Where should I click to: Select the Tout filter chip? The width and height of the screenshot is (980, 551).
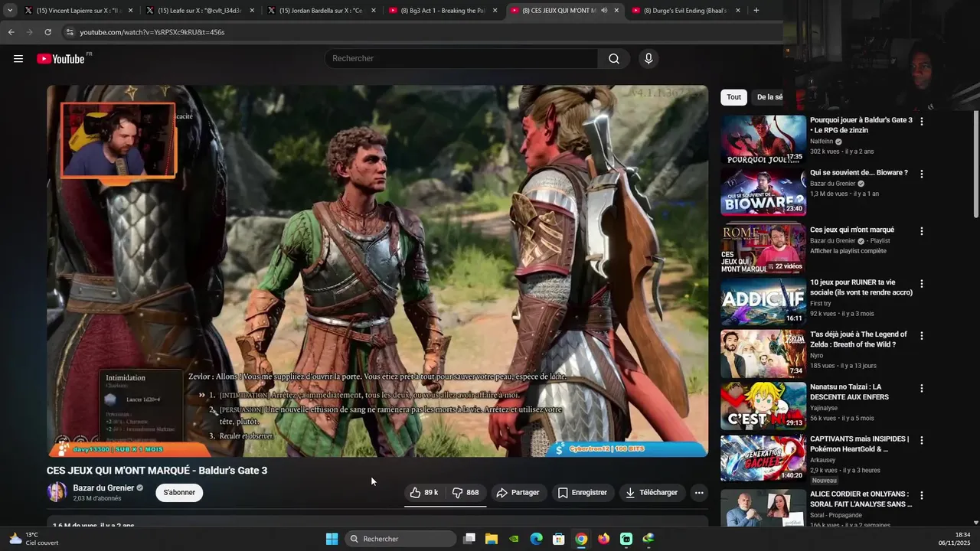(733, 97)
